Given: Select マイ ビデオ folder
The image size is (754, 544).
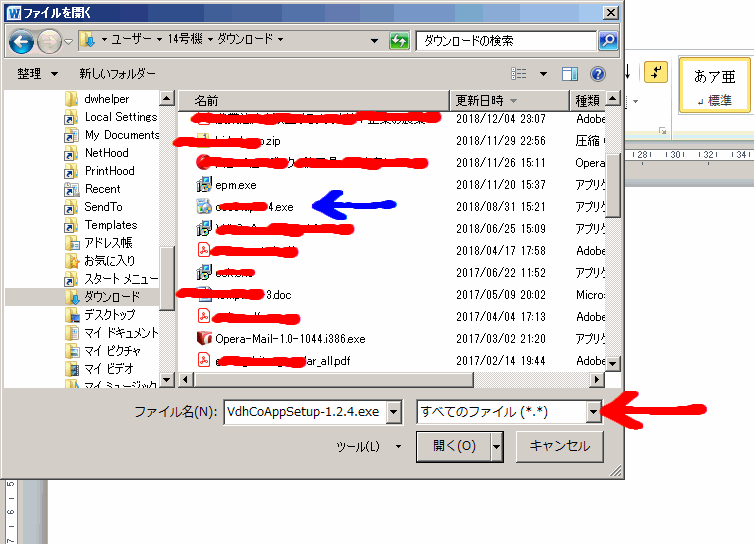Looking at the screenshot, I should coord(109,369).
